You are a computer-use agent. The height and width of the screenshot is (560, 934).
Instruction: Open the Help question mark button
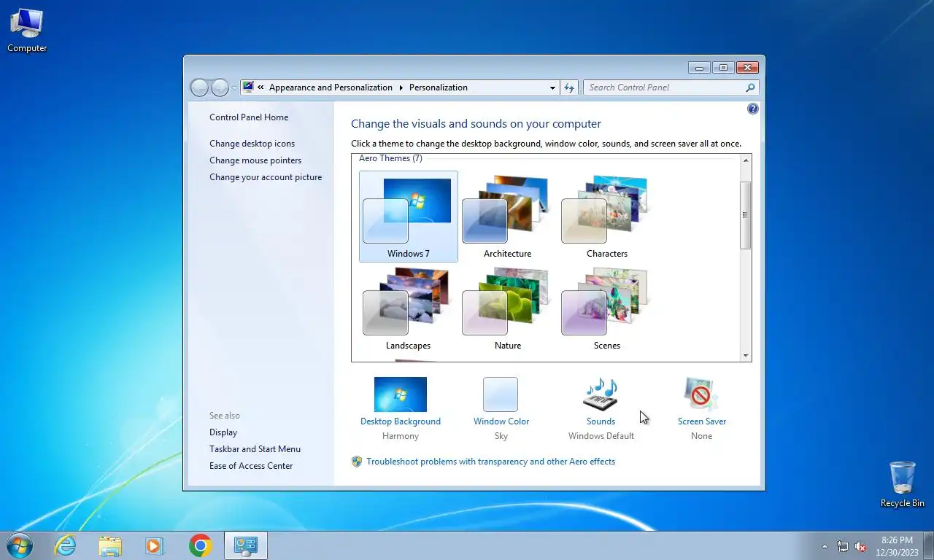point(753,109)
